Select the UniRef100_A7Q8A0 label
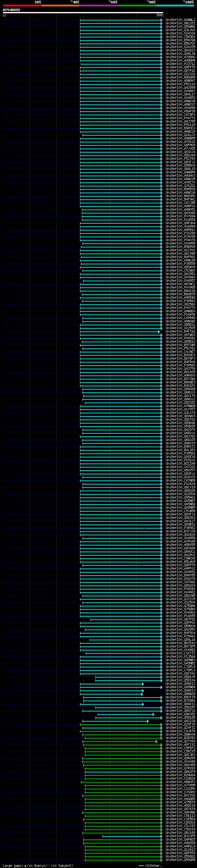 (x=180, y=57)
